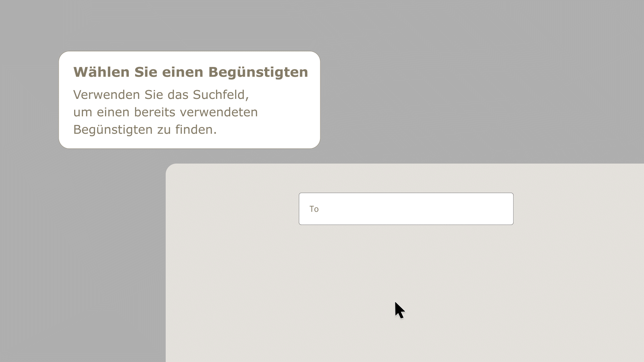Image resolution: width=644 pixels, height=362 pixels.
Task: Click the word 'verwendeten' in the tooltip body
Action: [x=219, y=112]
